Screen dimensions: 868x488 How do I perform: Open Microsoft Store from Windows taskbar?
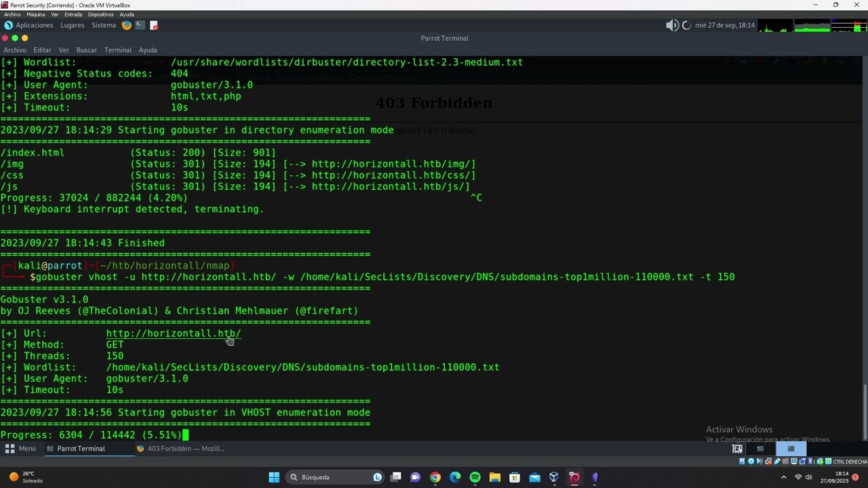(515, 477)
